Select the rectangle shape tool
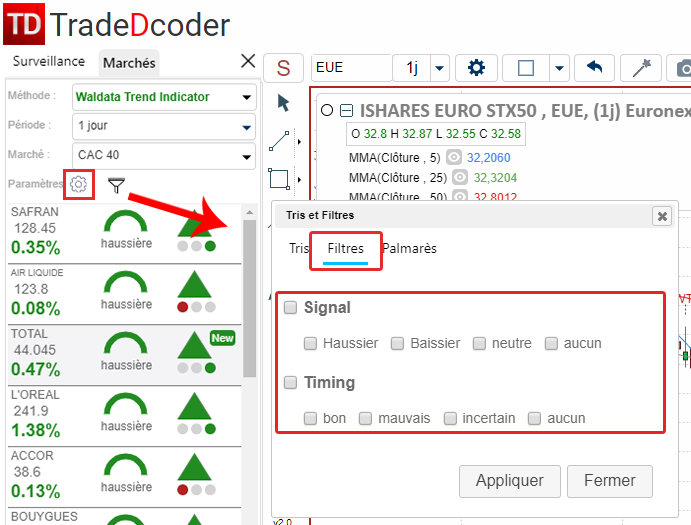Viewport: 691px width, 525px height. point(279,179)
